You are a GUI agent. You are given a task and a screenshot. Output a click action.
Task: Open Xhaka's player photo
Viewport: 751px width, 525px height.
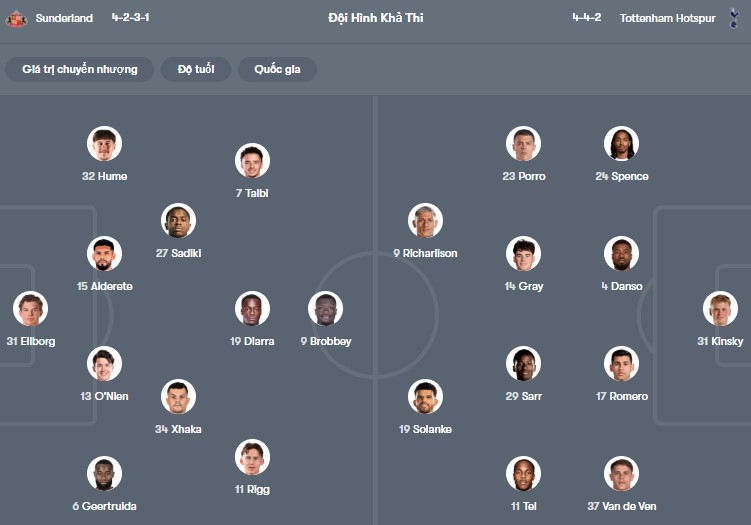(x=178, y=397)
